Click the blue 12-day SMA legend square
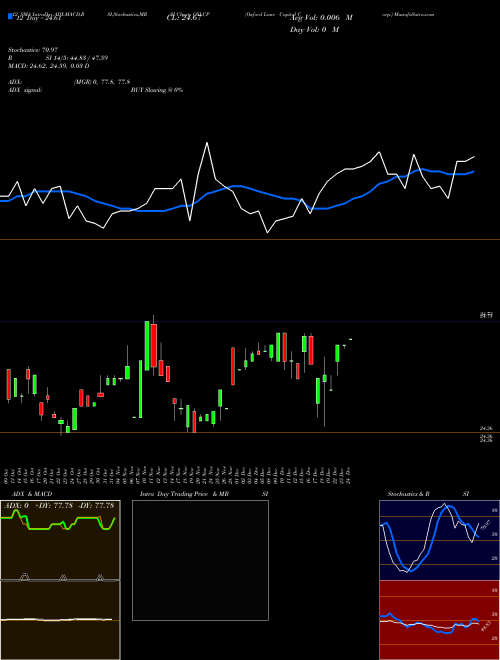Viewport: 500px width, 660px height. coord(10,16)
